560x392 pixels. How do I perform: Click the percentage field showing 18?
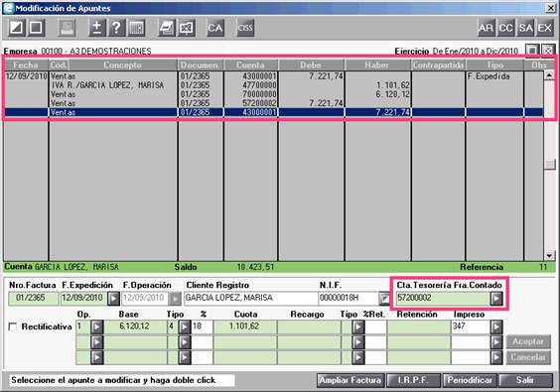tap(203, 327)
